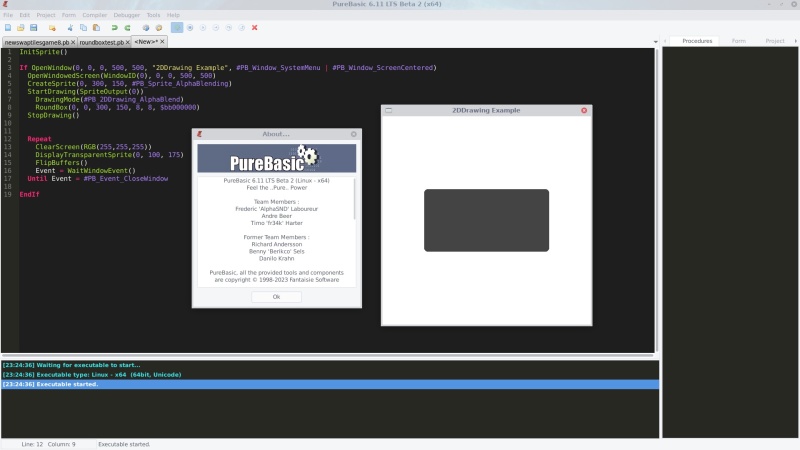Open the Debugger menu
This screenshot has width=800, height=450.
tap(127, 15)
